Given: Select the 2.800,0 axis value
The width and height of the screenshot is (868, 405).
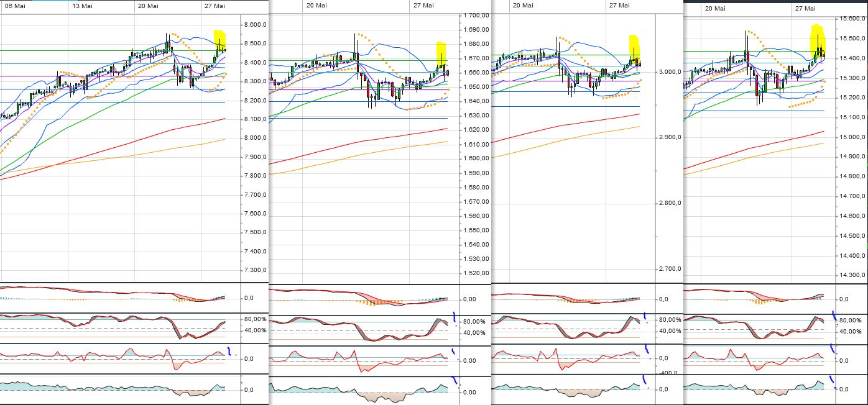Looking at the screenshot, I should point(670,203).
